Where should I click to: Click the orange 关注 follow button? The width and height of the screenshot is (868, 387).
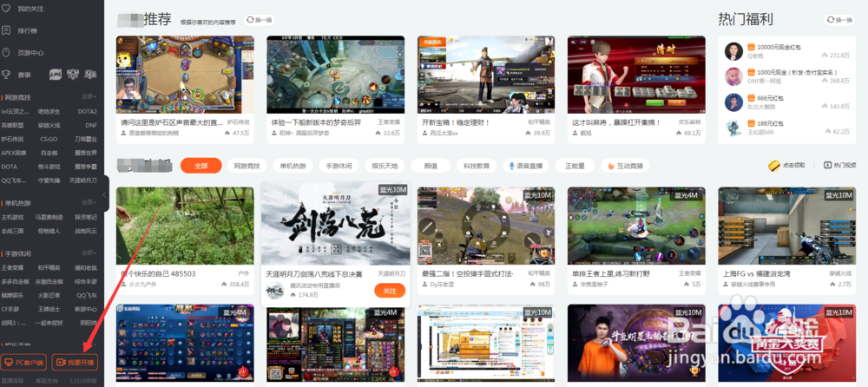[390, 290]
